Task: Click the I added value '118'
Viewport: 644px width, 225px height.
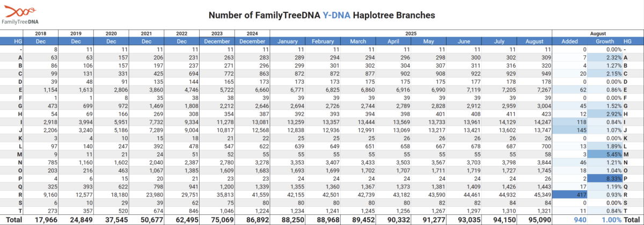Action: click(569, 123)
